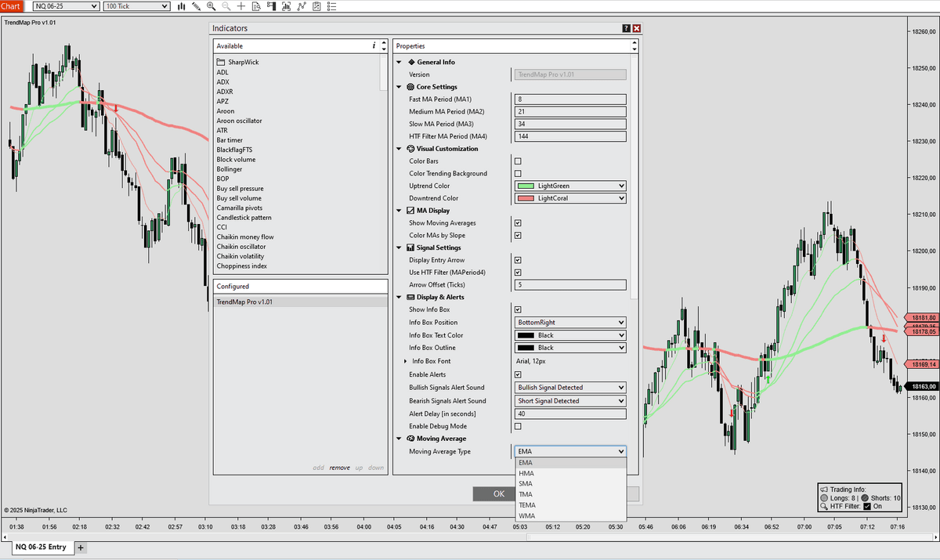The height and width of the screenshot is (560, 940).
Task: Expand the Info Box Font property
Action: 405,361
